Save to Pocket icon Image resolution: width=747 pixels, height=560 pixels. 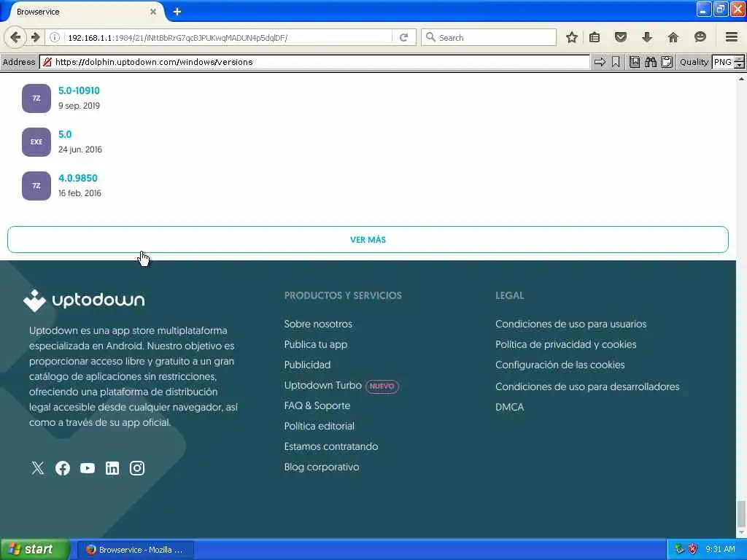coord(620,37)
